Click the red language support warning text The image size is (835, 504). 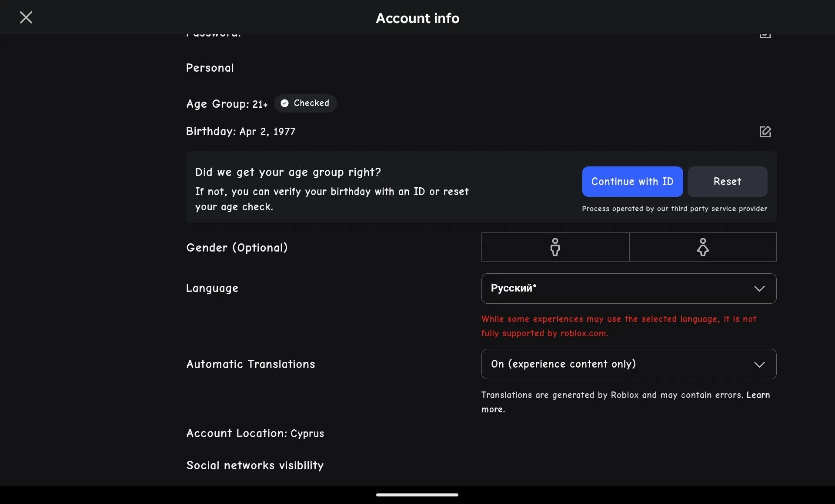(619, 326)
